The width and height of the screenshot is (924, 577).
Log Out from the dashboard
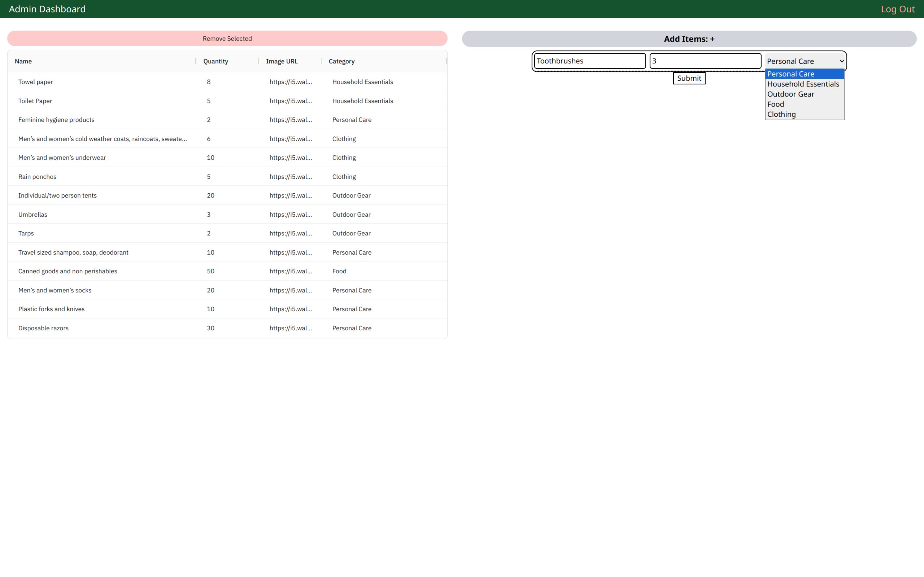pos(897,9)
